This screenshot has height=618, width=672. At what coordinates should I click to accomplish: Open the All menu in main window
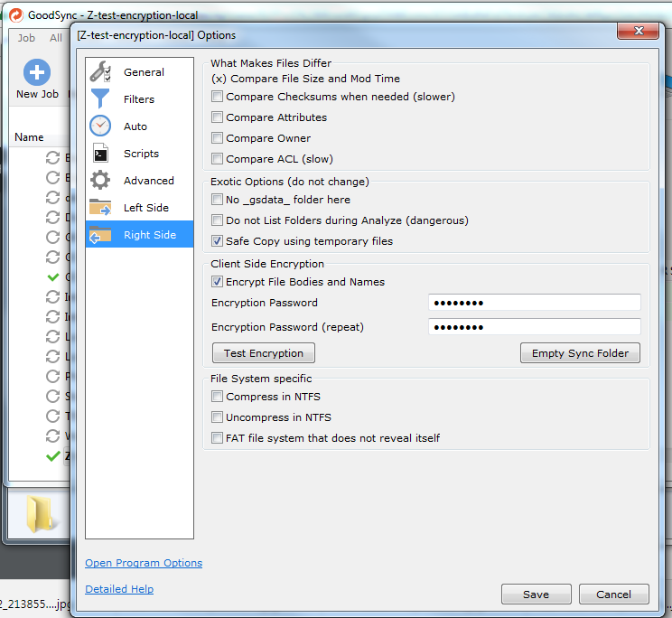pos(56,38)
